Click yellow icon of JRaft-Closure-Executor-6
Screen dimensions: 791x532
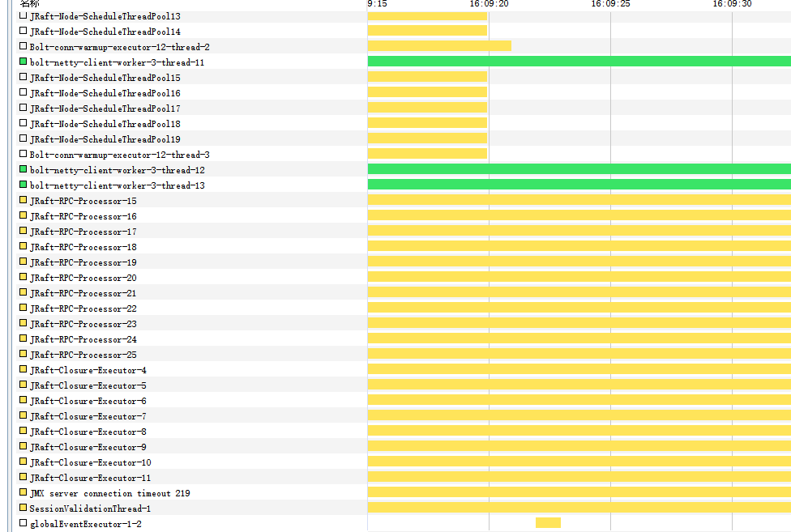pyautogui.click(x=23, y=400)
